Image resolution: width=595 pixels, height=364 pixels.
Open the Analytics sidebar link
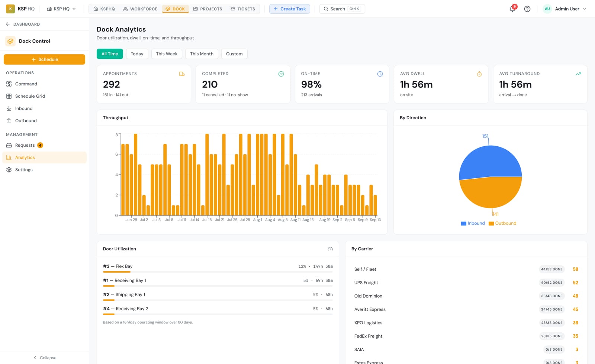pyautogui.click(x=44, y=157)
